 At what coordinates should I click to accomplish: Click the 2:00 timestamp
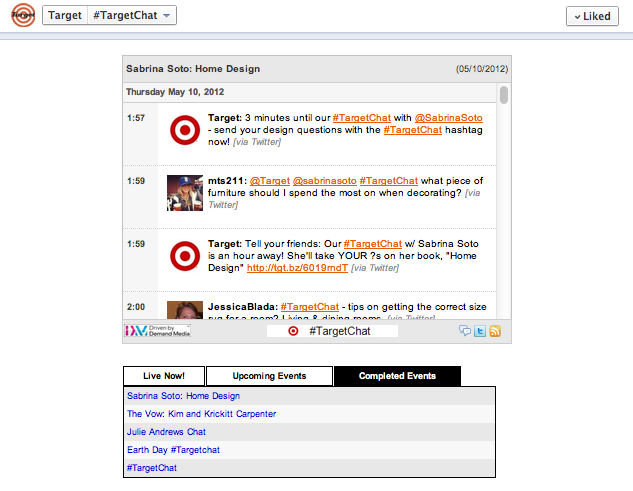point(136,307)
